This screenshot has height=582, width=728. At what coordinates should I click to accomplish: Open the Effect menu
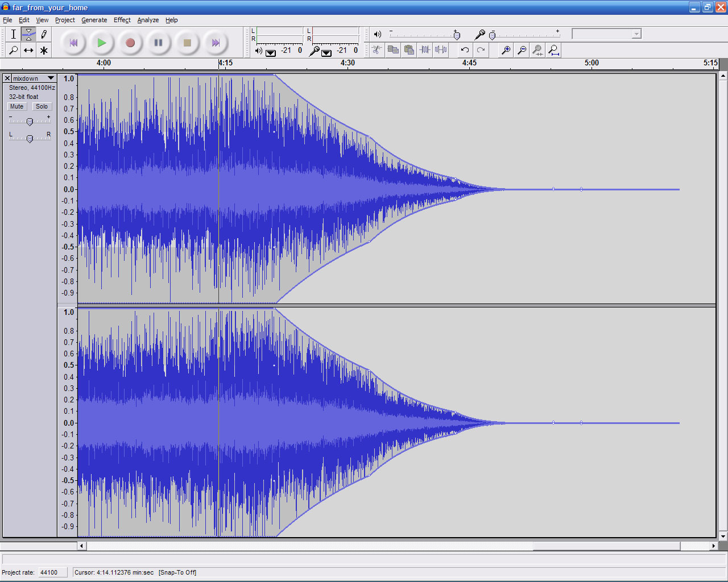pos(122,20)
